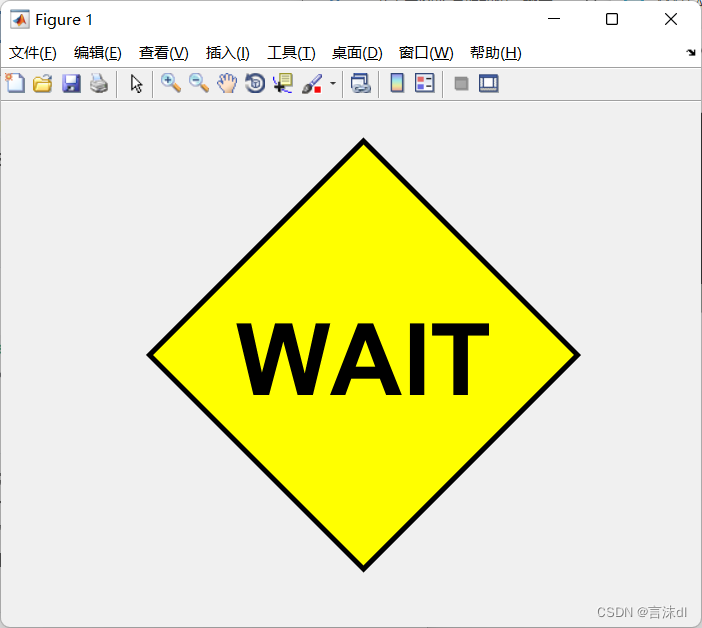The image size is (702, 628).
Task: Open the 窗口(W) menu
Action: coord(426,53)
